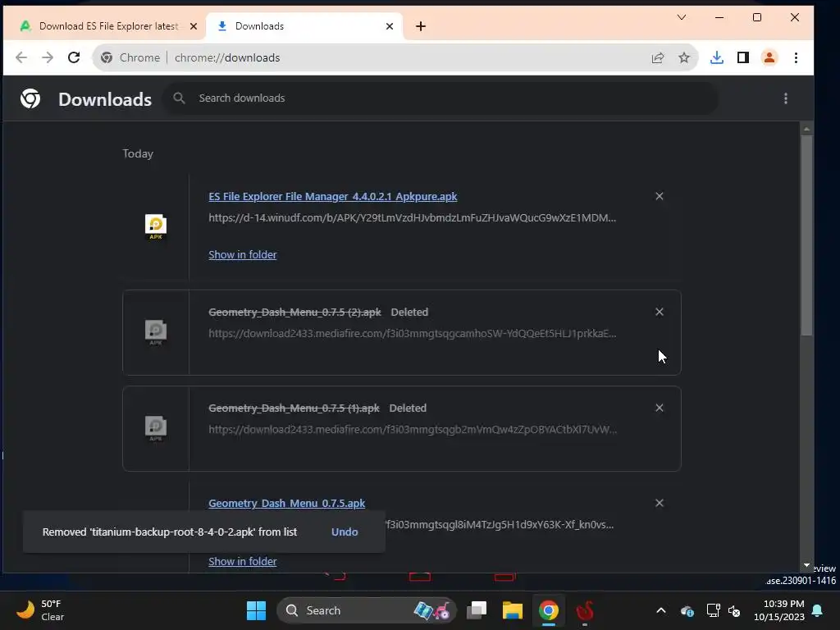
Task: Click the Search downloads magnifier icon
Action: [179, 98]
